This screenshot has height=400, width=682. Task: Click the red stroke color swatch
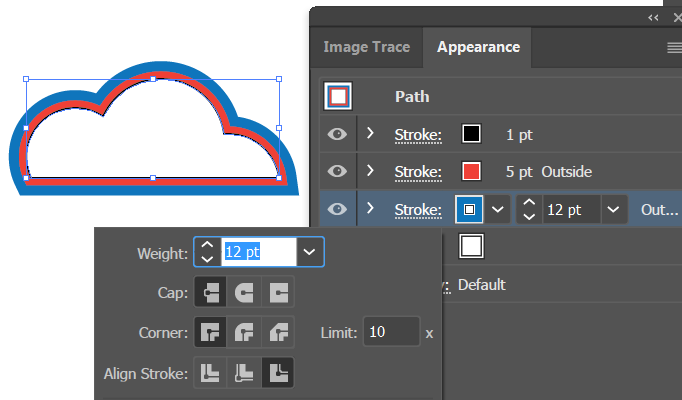click(471, 171)
